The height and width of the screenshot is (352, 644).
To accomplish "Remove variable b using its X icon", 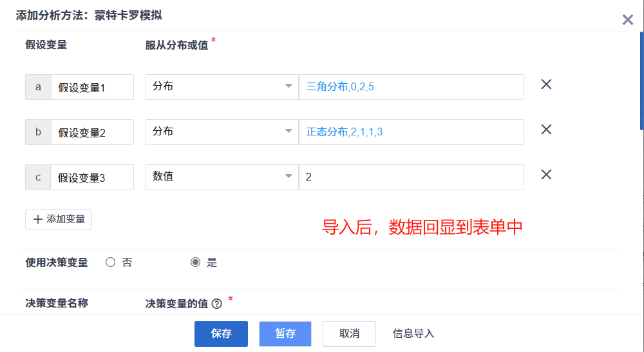I will click(x=546, y=130).
